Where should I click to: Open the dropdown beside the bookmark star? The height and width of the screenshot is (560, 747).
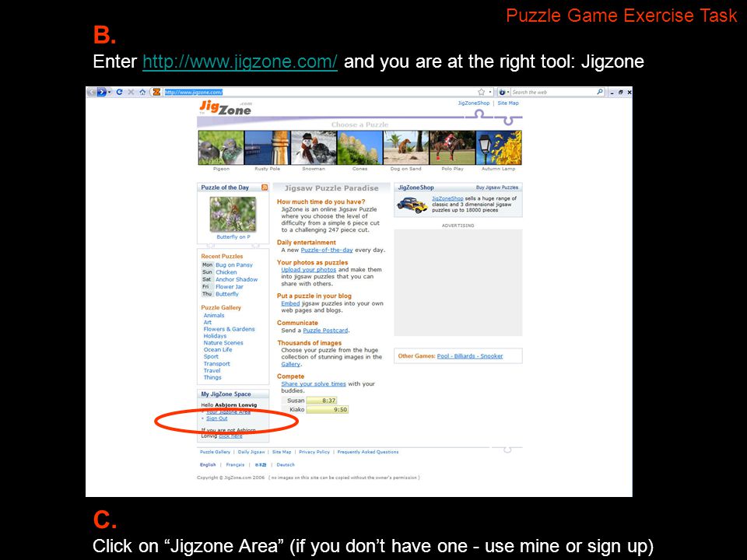[490, 92]
